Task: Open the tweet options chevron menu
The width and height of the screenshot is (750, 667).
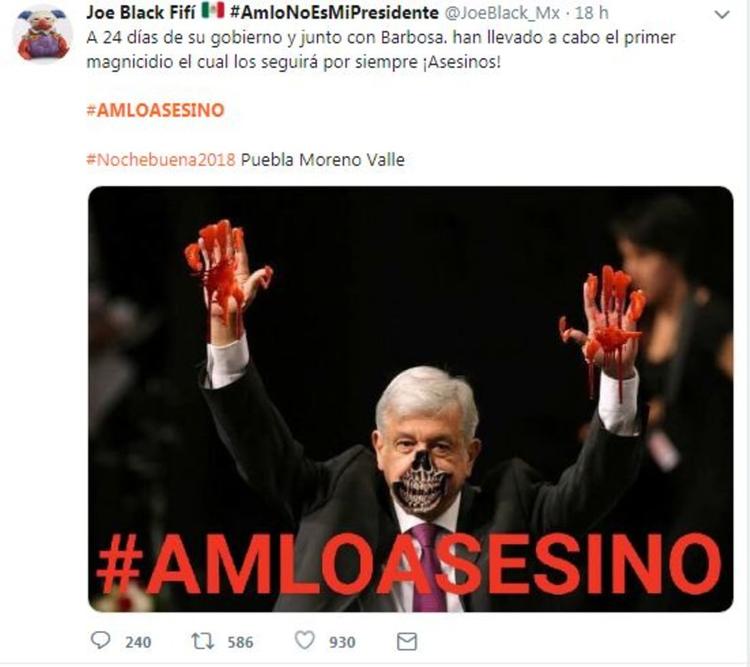Action: click(722, 15)
